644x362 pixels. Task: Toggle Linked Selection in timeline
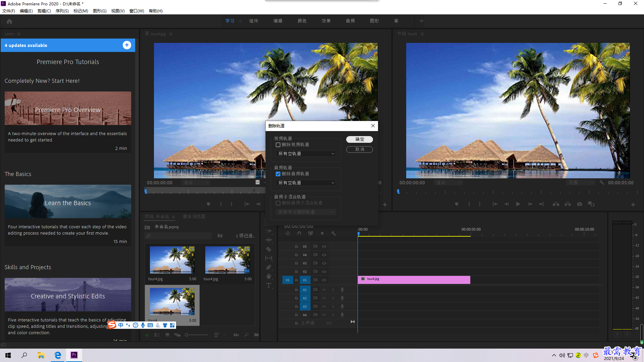coord(311,233)
